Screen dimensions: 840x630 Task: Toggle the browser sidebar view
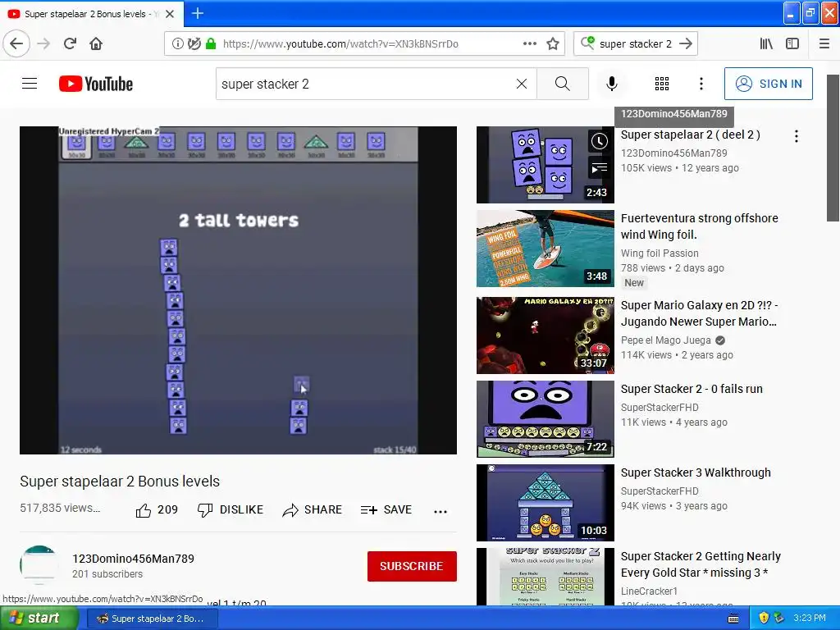pos(792,43)
